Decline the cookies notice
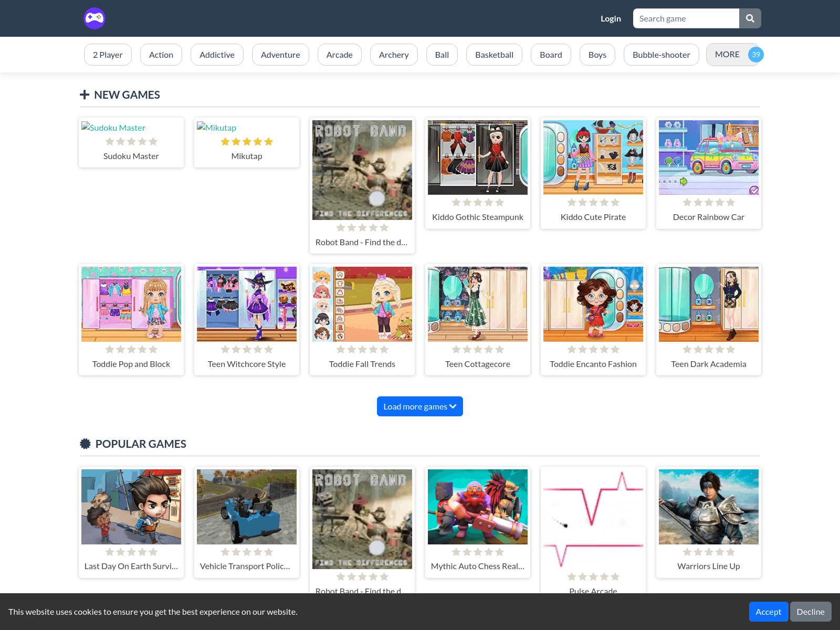 click(x=810, y=611)
